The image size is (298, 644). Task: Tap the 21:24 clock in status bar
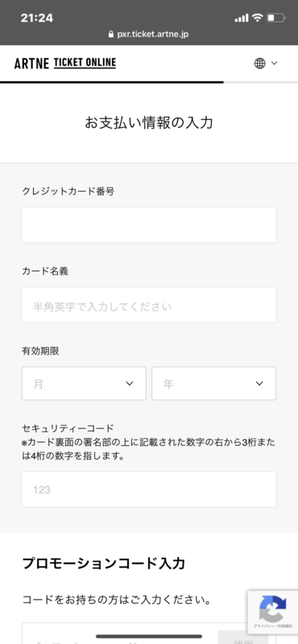tap(36, 18)
